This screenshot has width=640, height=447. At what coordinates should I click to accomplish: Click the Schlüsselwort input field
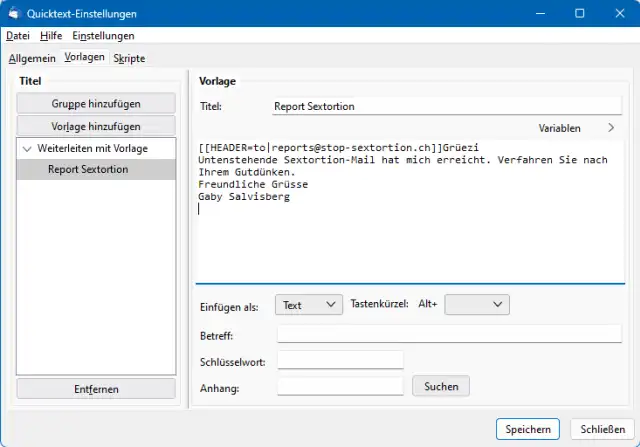coord(340,360)
